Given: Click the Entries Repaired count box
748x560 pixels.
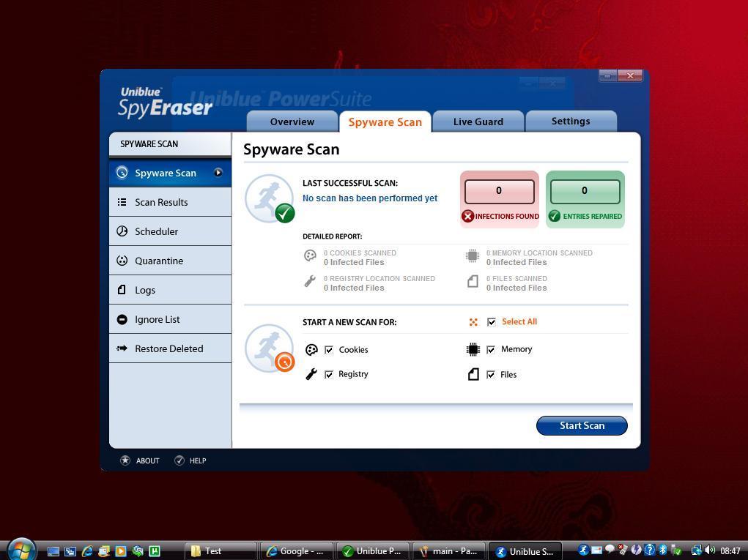Looking at the screenshot, I should [x=585, y=191].
